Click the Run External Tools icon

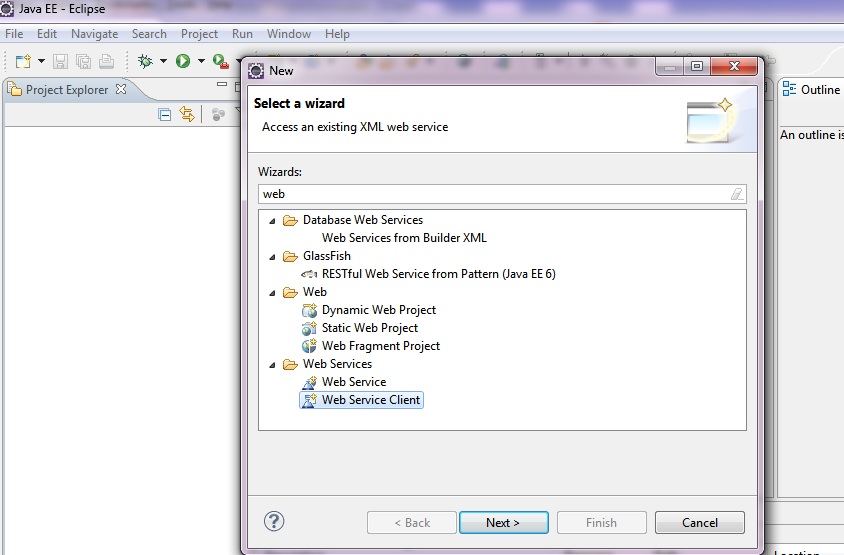[220, 61]
